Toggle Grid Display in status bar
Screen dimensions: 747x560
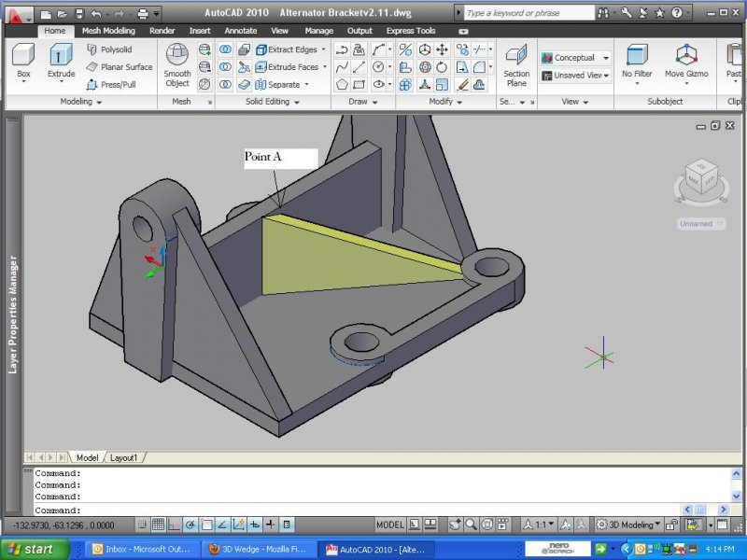click(x=158, y=525)
